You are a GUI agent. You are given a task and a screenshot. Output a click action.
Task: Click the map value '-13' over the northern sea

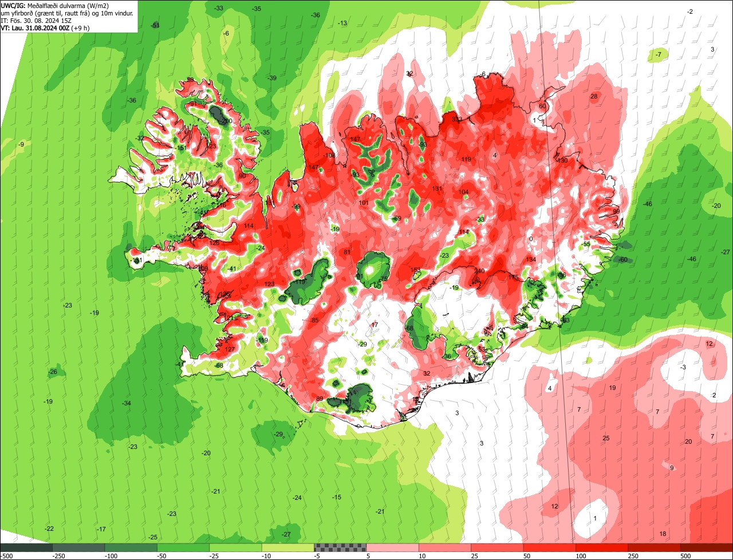tap(342, 23)
